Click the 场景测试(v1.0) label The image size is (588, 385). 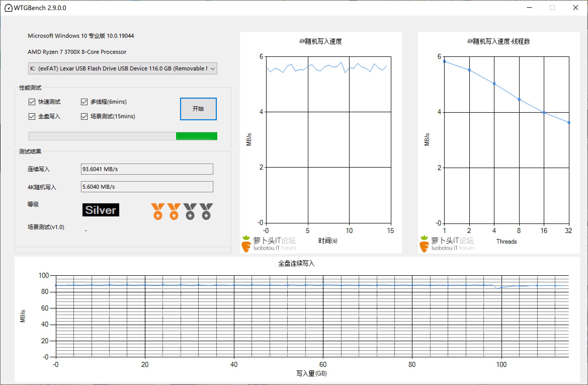46,227
